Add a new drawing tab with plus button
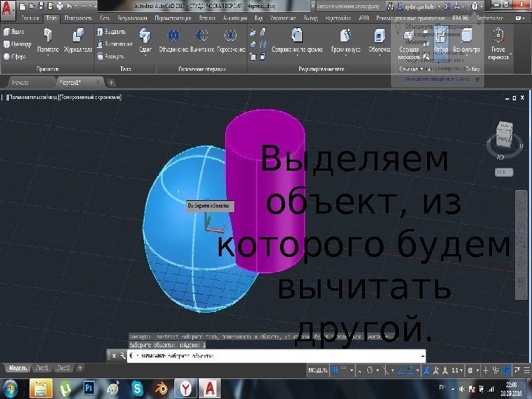532x399 pixels. tap(111, 83)
